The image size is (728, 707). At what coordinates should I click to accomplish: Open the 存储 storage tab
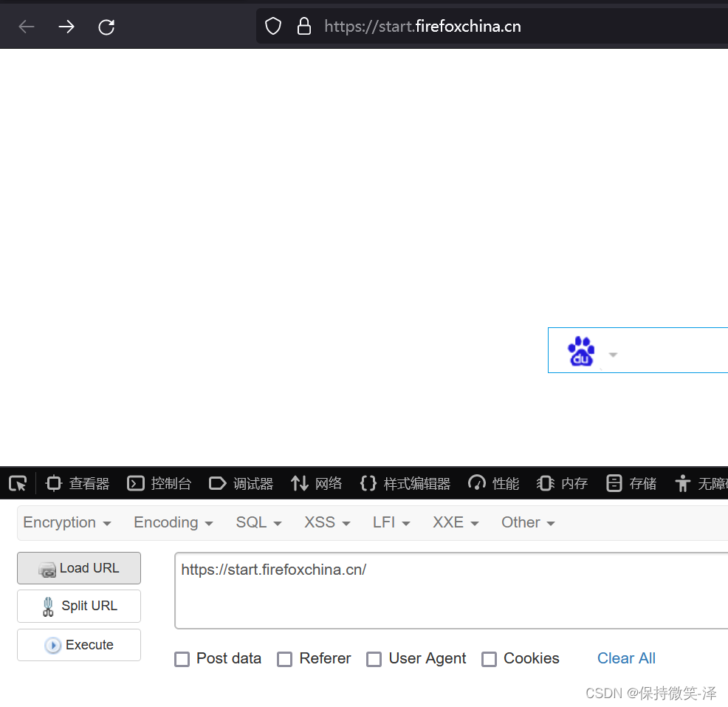(631, 484)
